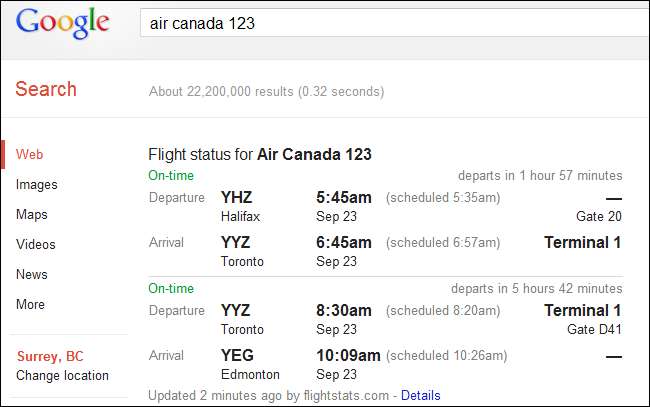Open Maps search results

(x=32, y=215)
